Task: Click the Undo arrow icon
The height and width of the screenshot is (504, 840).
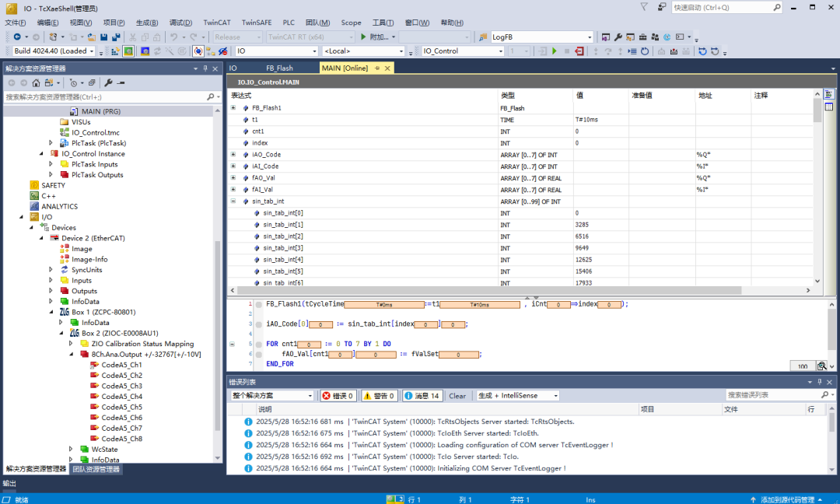Action: (x=173, y=37)
